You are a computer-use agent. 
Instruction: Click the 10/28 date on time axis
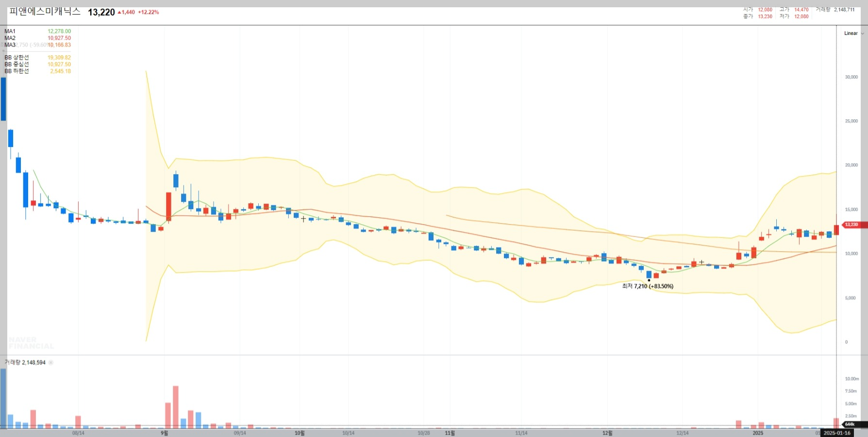click(x=424, y=433)
